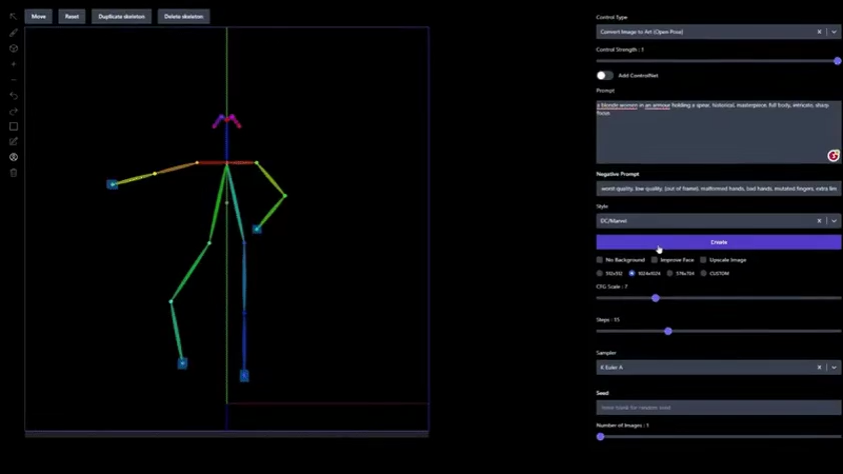Click Duplicate skeleton
The width and height of the screenshot is (843, 474).
(122, 17)
